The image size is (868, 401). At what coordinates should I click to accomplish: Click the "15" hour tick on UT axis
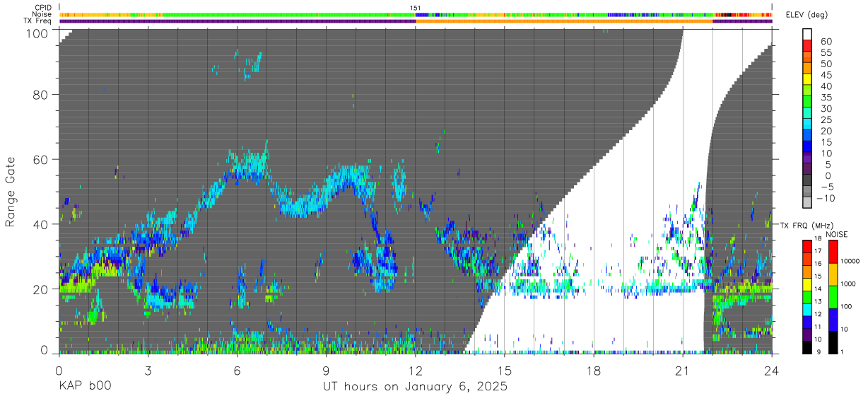tap(505, 370)
